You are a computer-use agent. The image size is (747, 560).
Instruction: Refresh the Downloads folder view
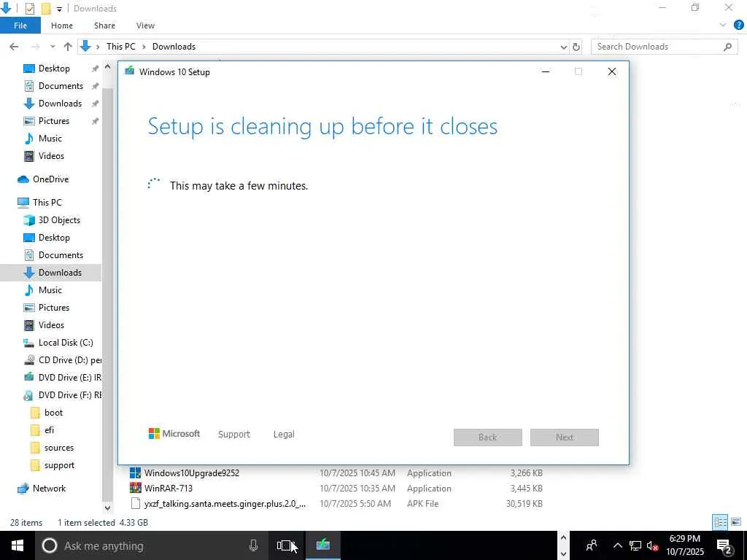point(576,47)
